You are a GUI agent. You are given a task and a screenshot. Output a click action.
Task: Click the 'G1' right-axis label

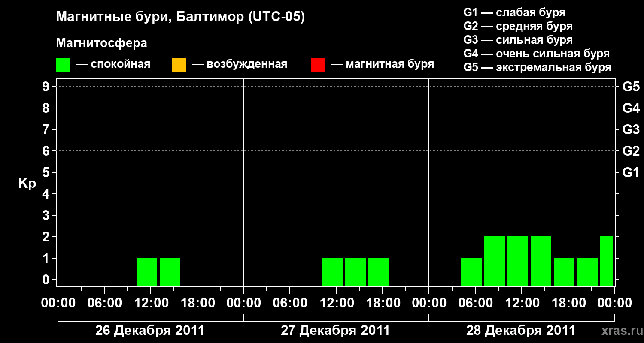[x=631, y=172]
